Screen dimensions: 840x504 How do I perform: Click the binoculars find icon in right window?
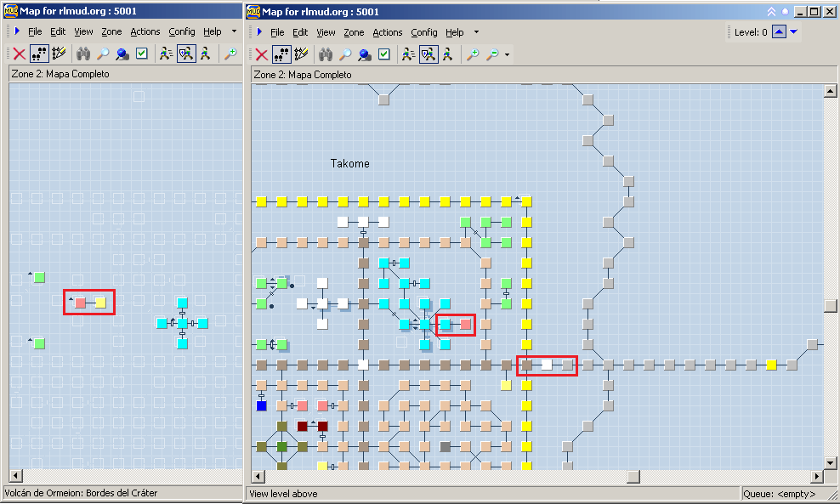pyautogui.click(x=326, y=54)
